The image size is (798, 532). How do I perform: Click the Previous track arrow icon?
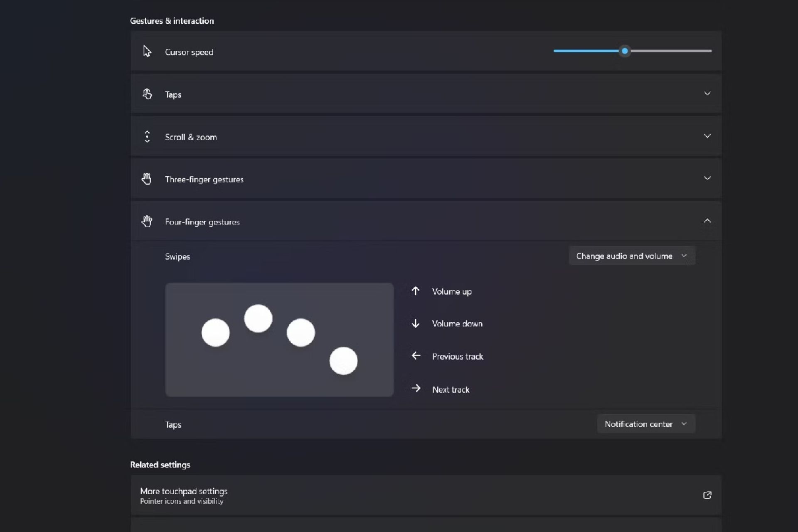[416, 356]
